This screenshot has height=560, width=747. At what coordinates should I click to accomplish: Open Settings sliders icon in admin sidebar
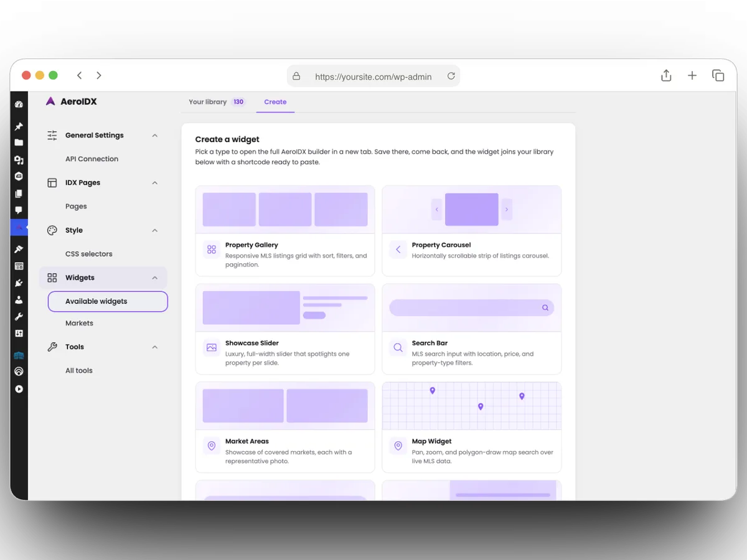click(19, 334)
